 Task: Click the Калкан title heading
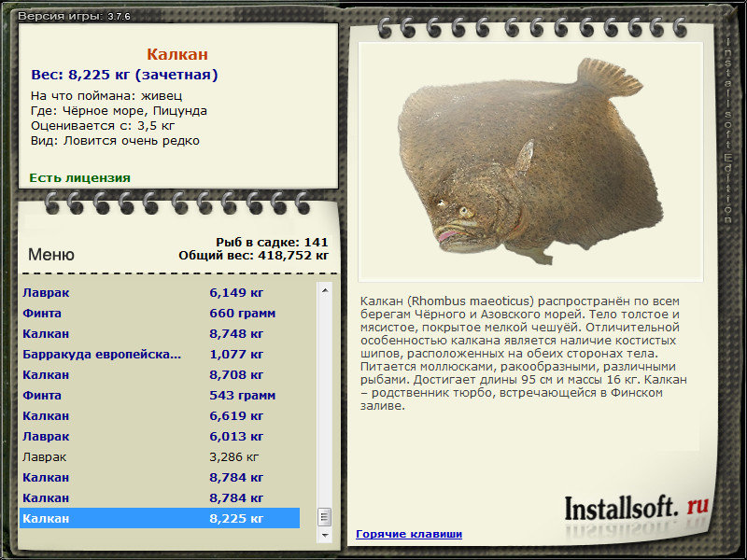[177, 54]
